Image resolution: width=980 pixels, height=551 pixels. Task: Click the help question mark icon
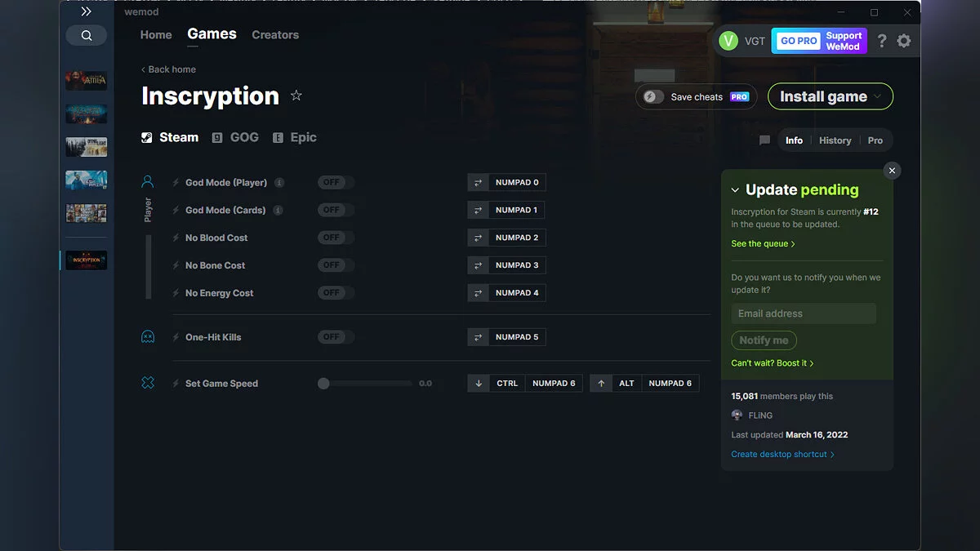tap(881, 40)
